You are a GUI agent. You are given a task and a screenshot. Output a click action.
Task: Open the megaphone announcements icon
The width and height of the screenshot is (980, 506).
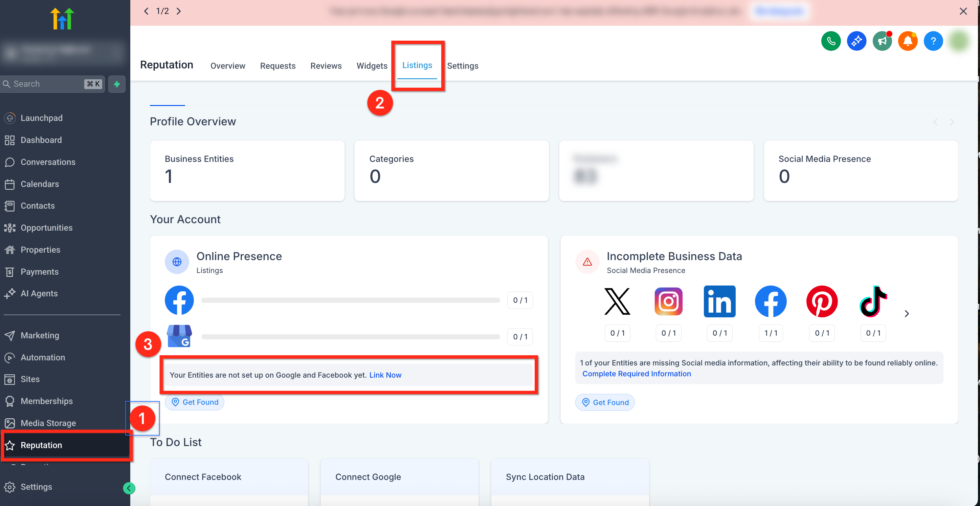pos(882,41)
